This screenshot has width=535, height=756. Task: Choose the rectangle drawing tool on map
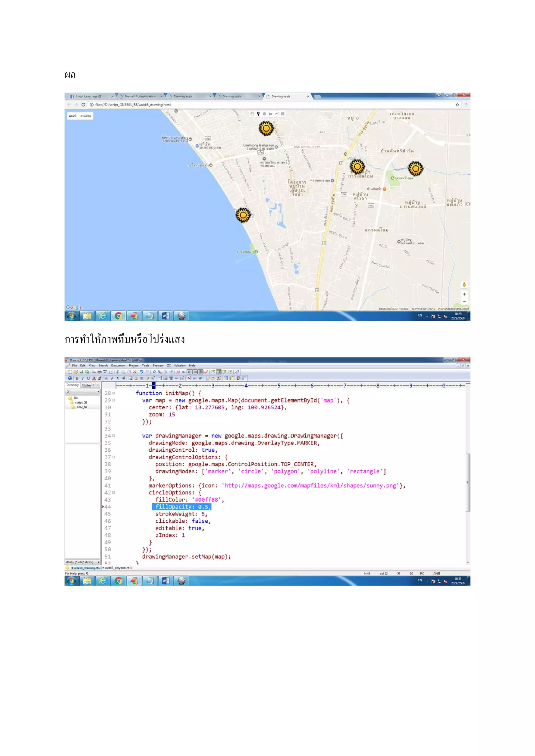283,114
